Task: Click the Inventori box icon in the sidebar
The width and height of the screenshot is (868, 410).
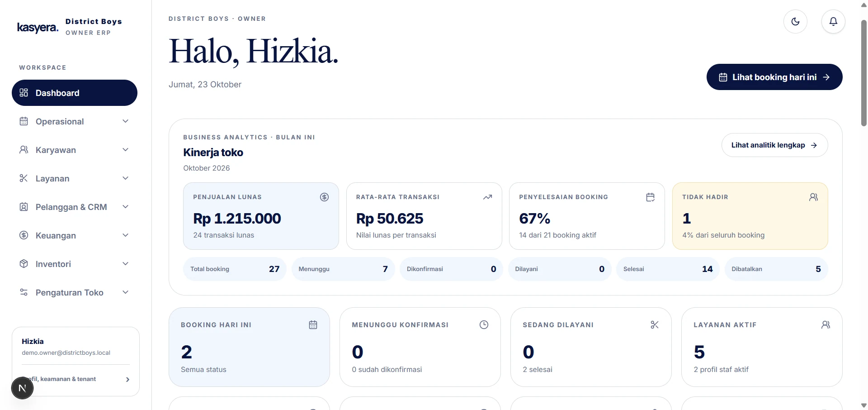Action: (x=24, y=264)
